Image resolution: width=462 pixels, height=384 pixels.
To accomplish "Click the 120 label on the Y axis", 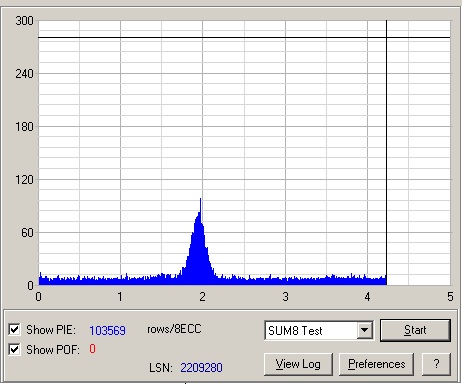I will tap(24, 180).
